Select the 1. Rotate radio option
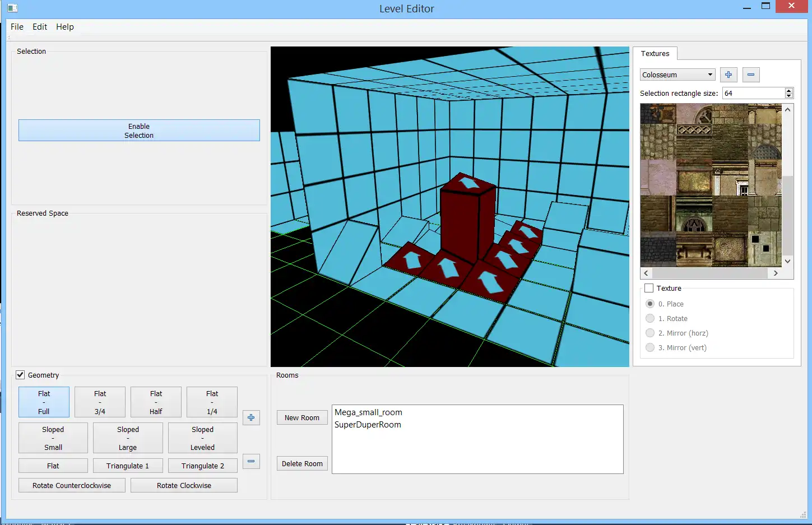 click(x=650, y=318)
